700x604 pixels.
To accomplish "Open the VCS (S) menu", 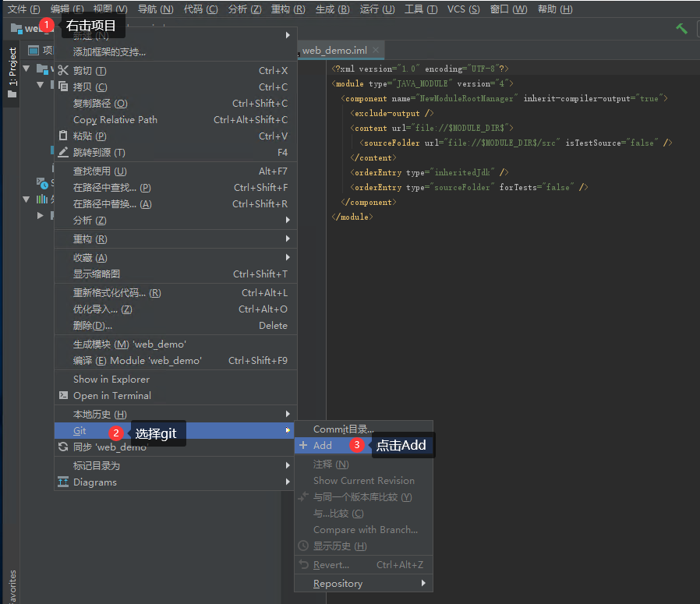I will [463, 9].
